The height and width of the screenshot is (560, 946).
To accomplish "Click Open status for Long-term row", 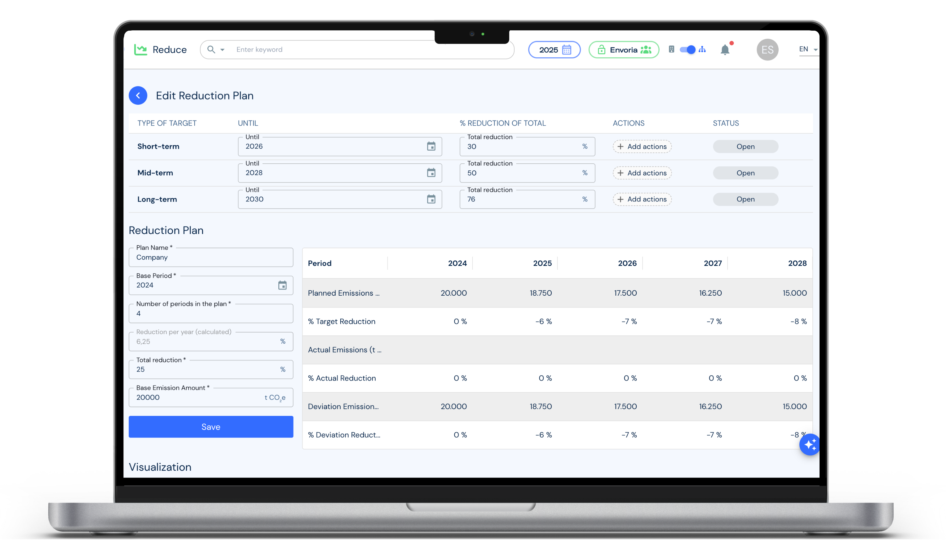I will click(745, 199).
